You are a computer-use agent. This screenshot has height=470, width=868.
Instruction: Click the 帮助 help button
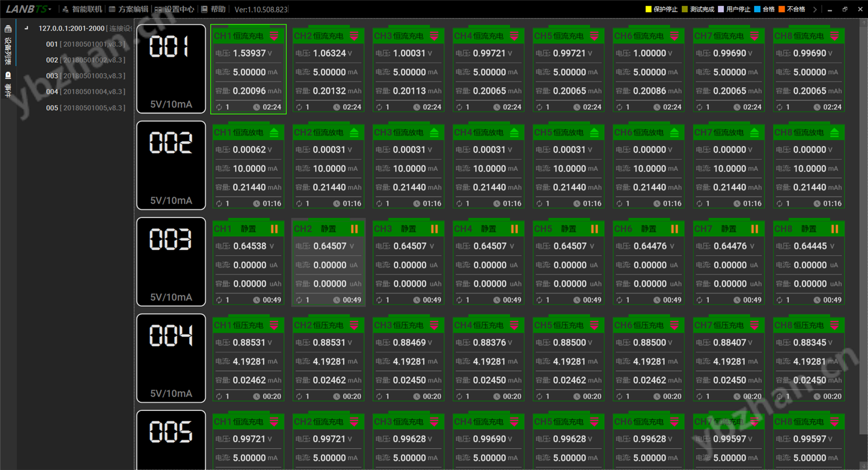pyautogui.click(x=213, y=9)
